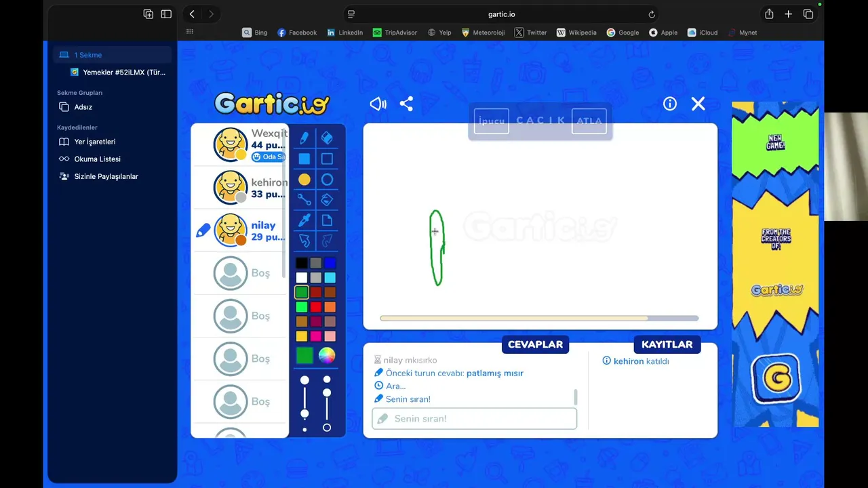
Task: Click the redo arrow tool
Action: tap(327, 241)
